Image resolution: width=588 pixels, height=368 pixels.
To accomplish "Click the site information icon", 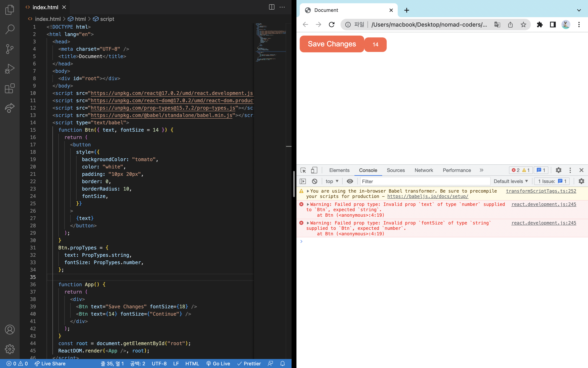I will pos(348,25).
